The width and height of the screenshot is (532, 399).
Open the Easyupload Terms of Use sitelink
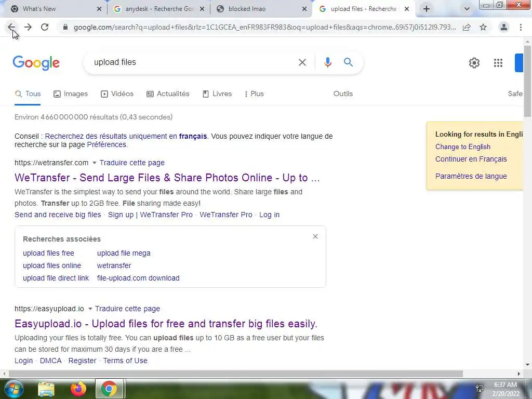[125, 361]
